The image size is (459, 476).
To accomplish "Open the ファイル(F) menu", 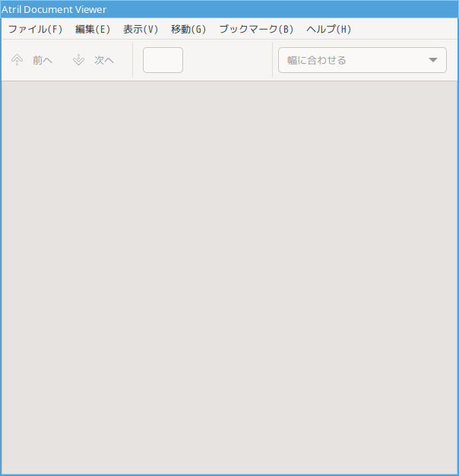I will (35, 29).
